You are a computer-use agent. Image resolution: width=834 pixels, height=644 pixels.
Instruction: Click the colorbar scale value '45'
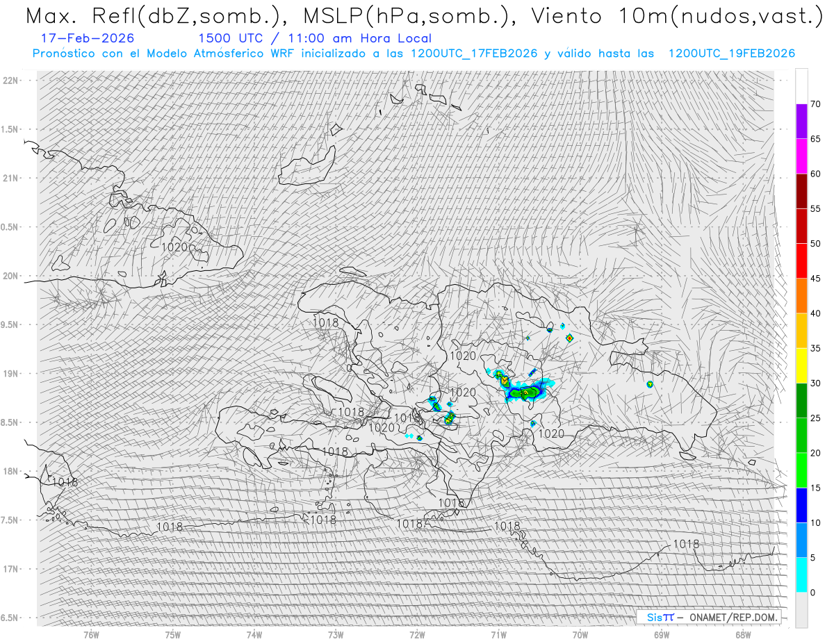click(815, 279)
